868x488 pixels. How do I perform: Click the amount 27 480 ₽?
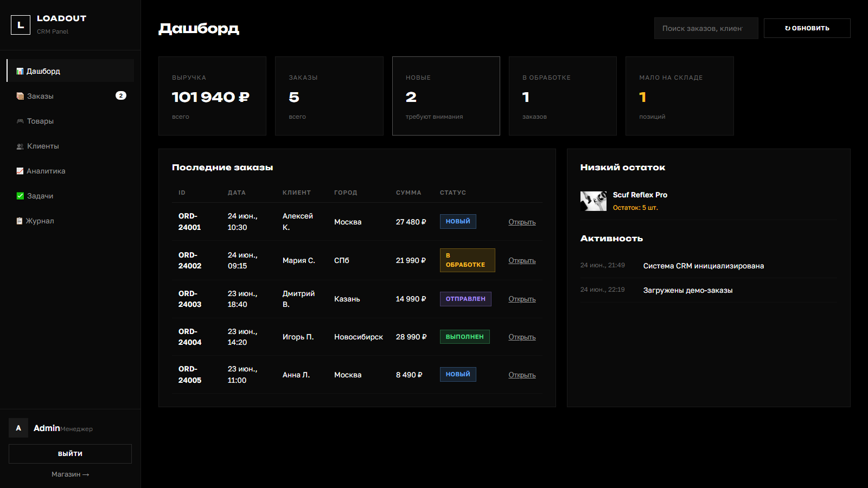(411, 222)
